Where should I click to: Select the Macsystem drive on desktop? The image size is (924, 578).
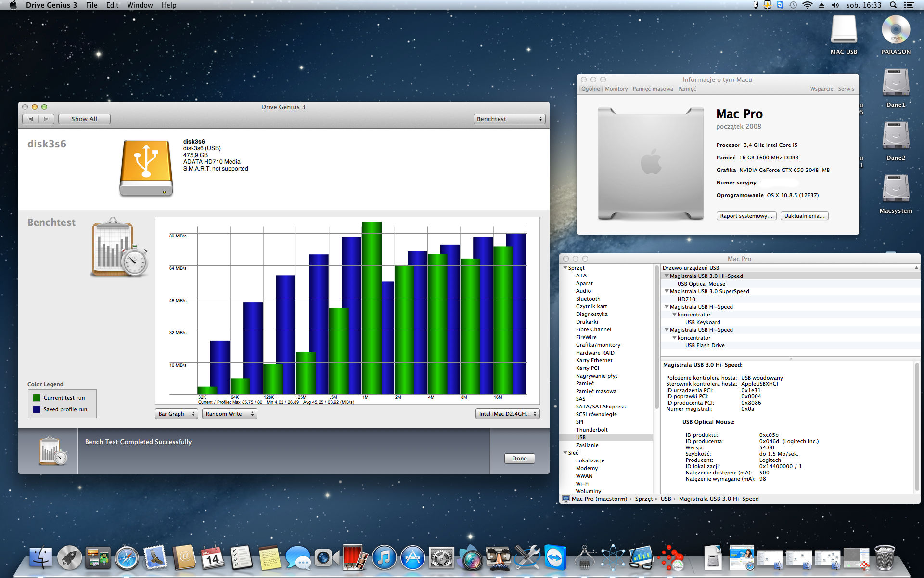tap(896, 194)
